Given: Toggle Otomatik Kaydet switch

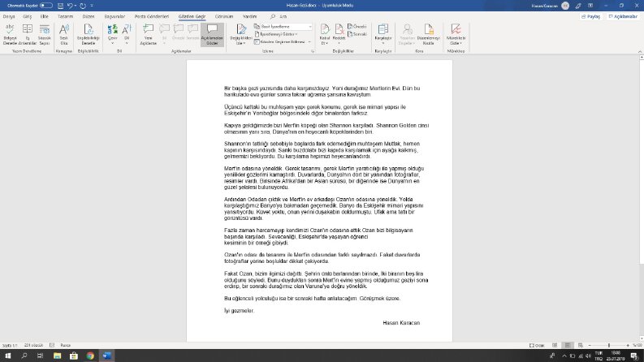Looking at the screenshot, I should (46, 6).
